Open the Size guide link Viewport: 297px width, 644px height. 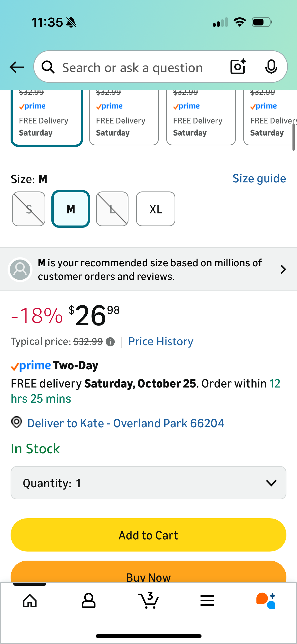pos(259,179)
